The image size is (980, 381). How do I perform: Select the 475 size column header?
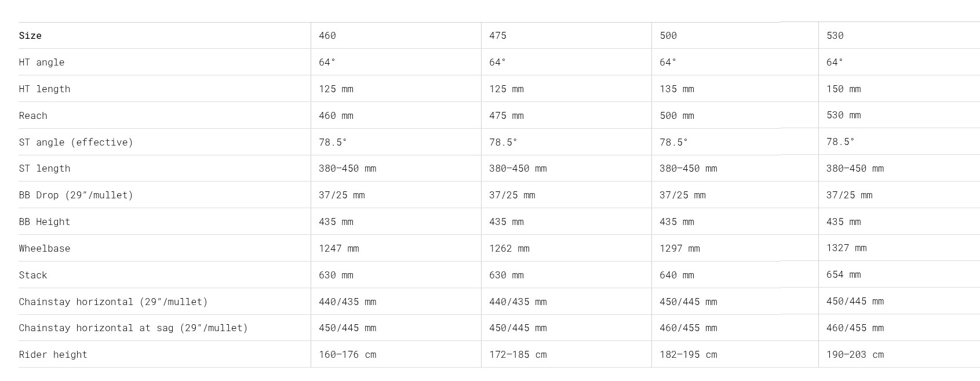point(498,35)
